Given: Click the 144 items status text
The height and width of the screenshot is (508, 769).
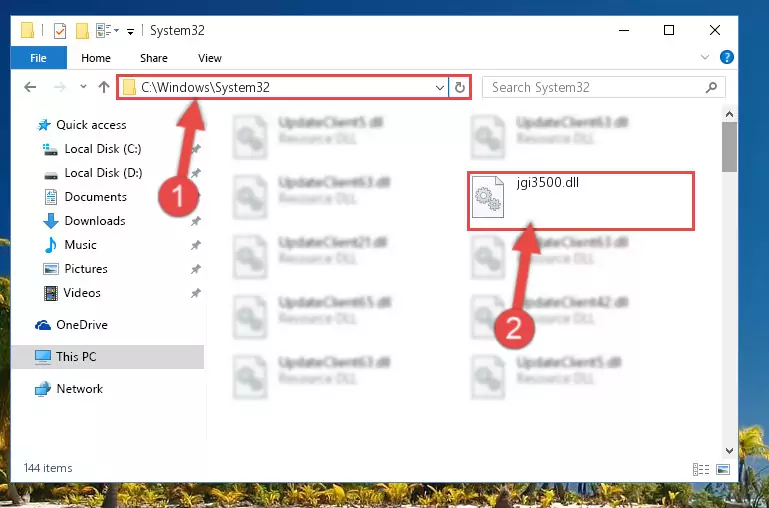Looking at the screenshot, I should pyautogui.click(x=48, y=468).
